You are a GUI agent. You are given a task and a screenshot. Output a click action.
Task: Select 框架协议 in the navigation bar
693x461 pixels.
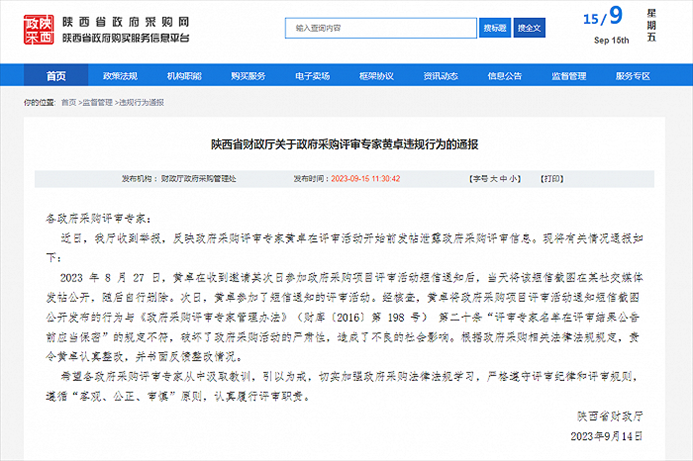pos(376,76)
